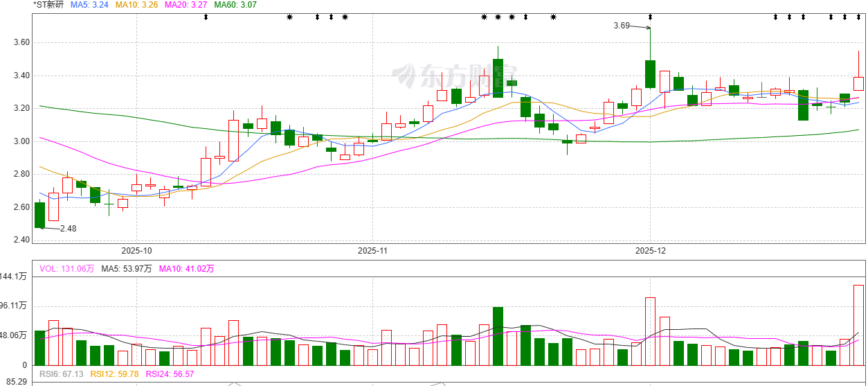
Task: Click the rightmost event marker at chart top
Action: (858, 17)
